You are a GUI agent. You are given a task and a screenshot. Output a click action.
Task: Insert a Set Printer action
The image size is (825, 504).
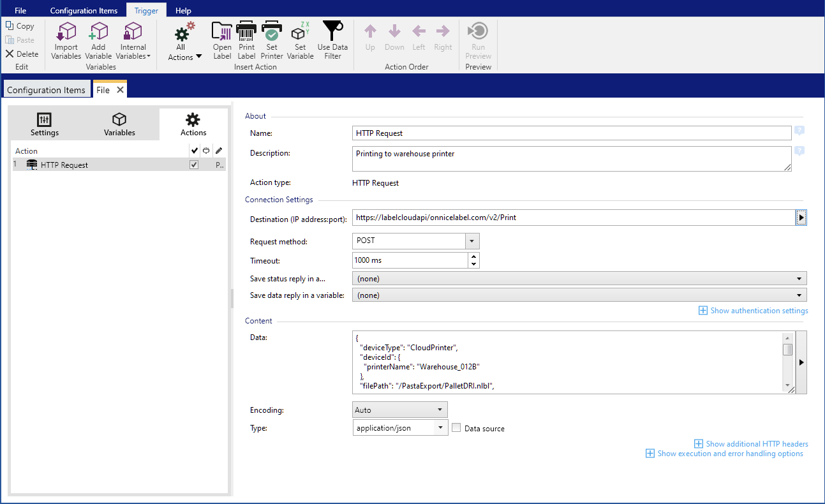(x=272, y=41)
